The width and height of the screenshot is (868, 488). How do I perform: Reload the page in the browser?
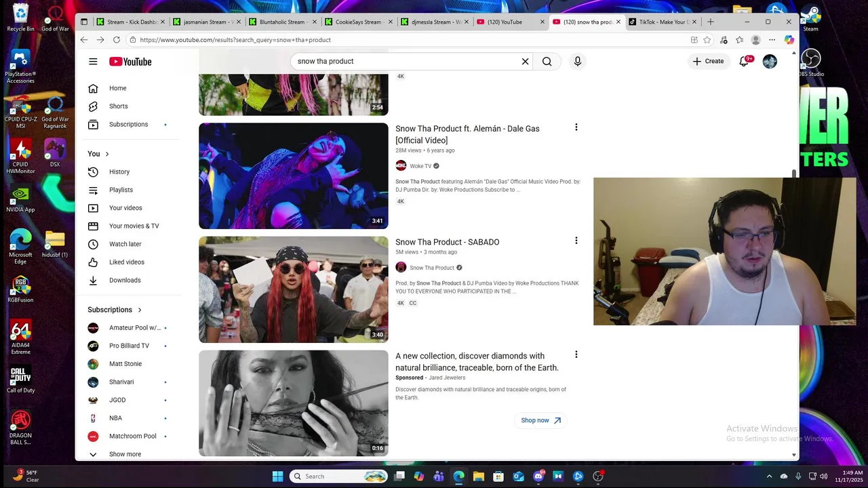117,40
